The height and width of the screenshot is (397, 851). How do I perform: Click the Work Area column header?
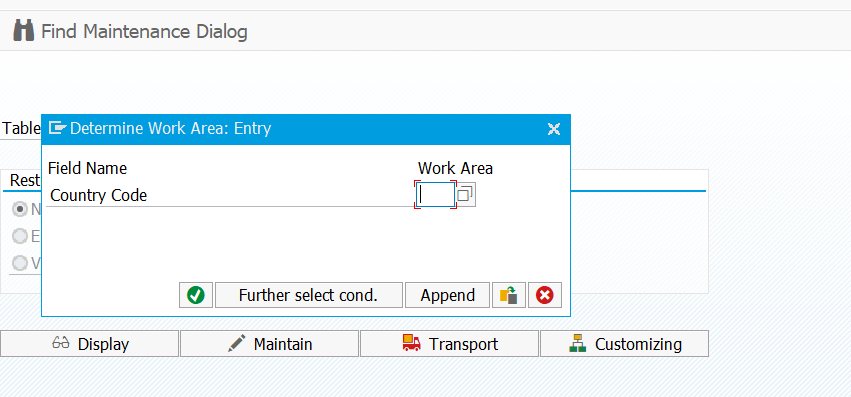coord(455,168)
